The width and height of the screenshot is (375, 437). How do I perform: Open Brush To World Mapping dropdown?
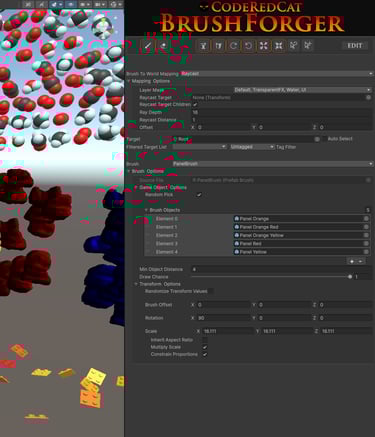277,73
